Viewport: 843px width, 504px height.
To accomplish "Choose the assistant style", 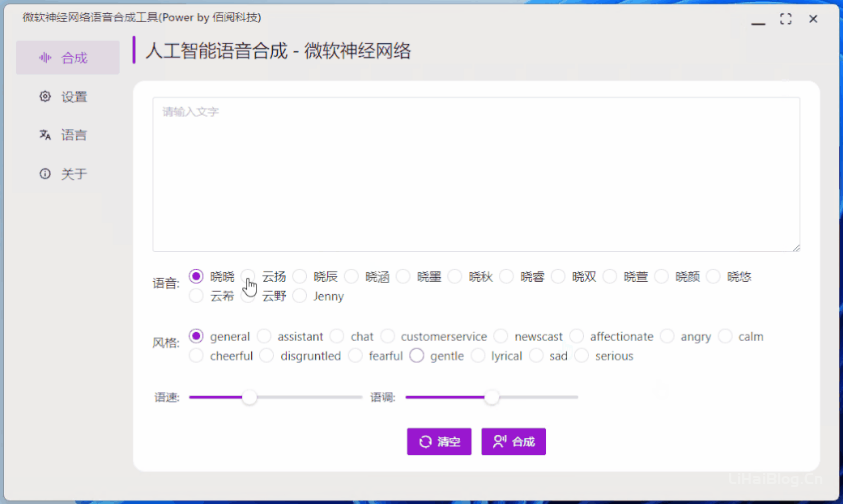I will tap(264, 336).
